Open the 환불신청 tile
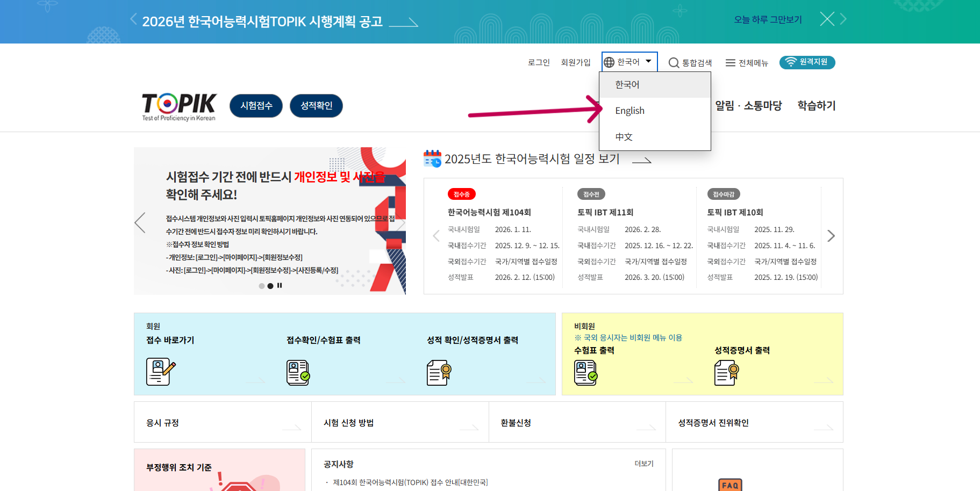Viewport: 980px width, 491px height. (x=577, y=422)
